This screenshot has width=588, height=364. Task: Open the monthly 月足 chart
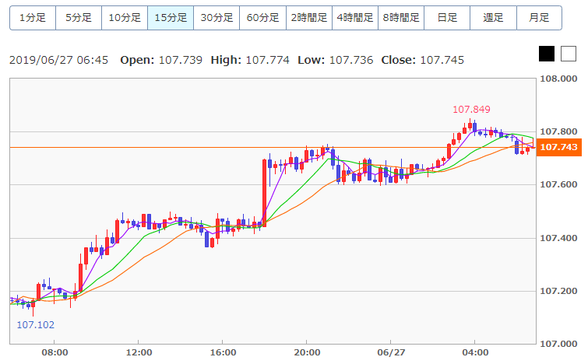click(539, 18)
